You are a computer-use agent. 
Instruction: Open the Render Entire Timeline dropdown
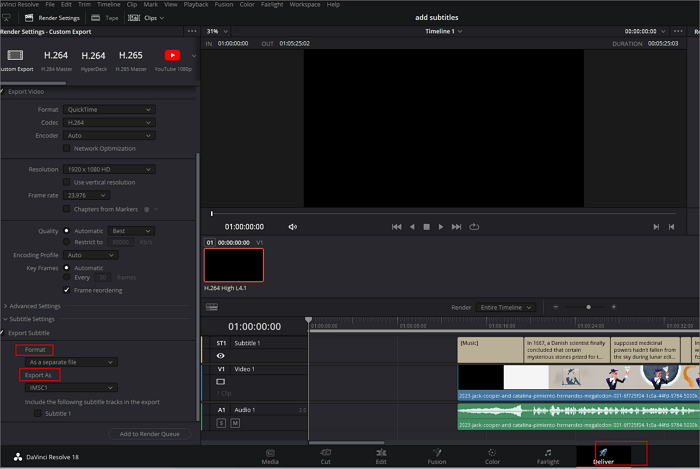pos(505,307)
